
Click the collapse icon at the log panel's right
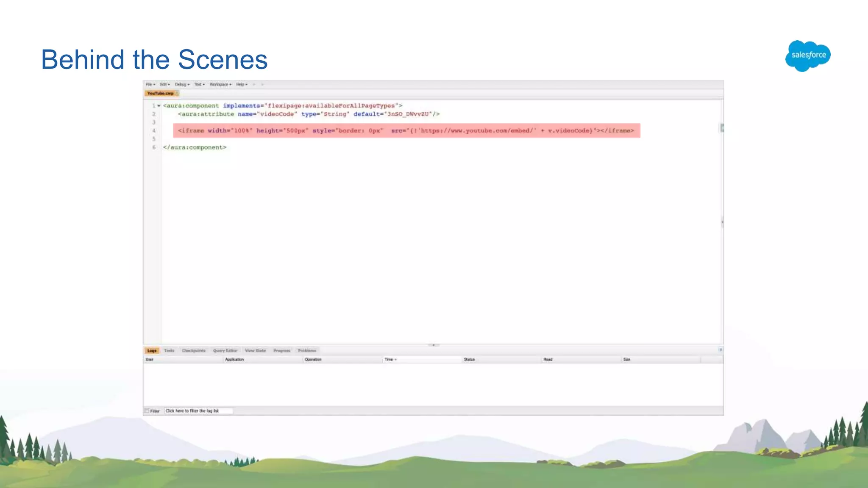click(x=721, y=350)
